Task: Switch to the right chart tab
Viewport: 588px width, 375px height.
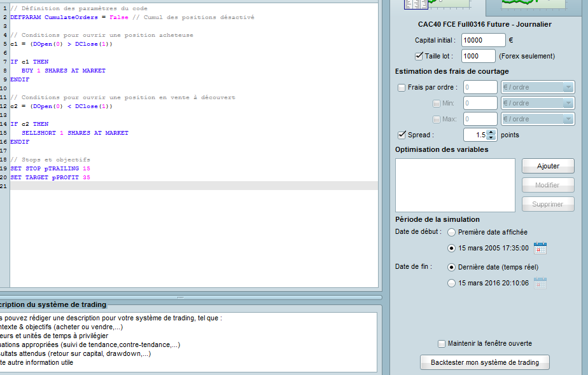Action: tap(533, 5)
